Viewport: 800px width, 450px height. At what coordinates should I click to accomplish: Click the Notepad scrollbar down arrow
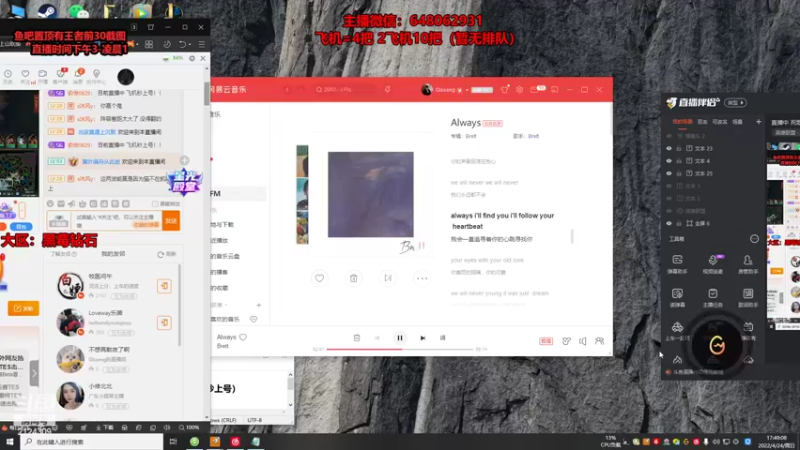pos(290,405)
